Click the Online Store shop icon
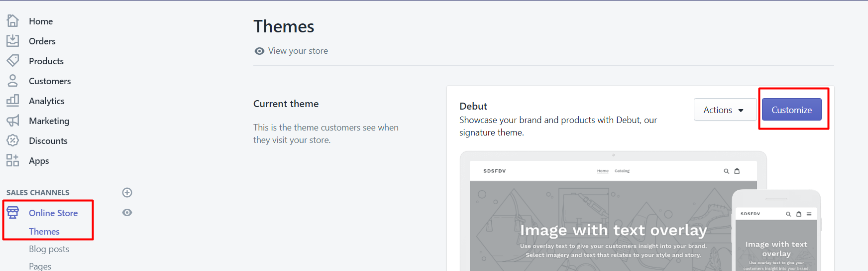 [x=12, y=213]
